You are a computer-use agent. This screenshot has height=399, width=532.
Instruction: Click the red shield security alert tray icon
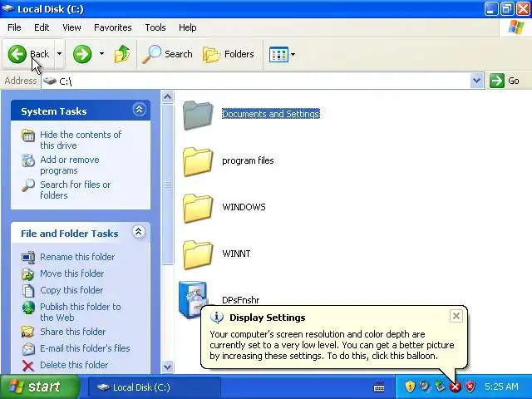470,387
